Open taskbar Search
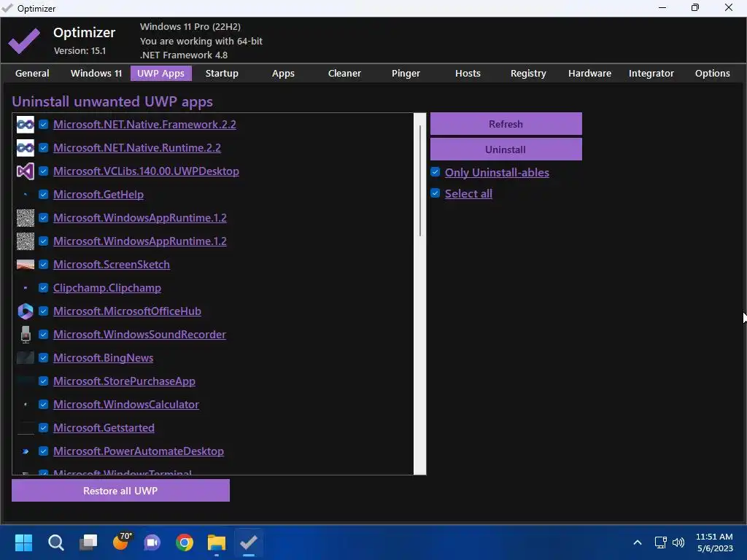747x560 pixels. [55, 542]
